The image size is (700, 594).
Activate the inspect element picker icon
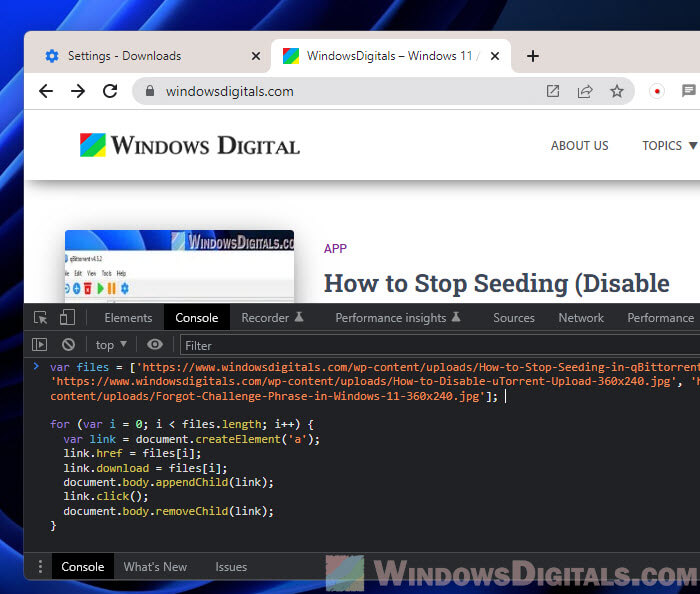41,318
